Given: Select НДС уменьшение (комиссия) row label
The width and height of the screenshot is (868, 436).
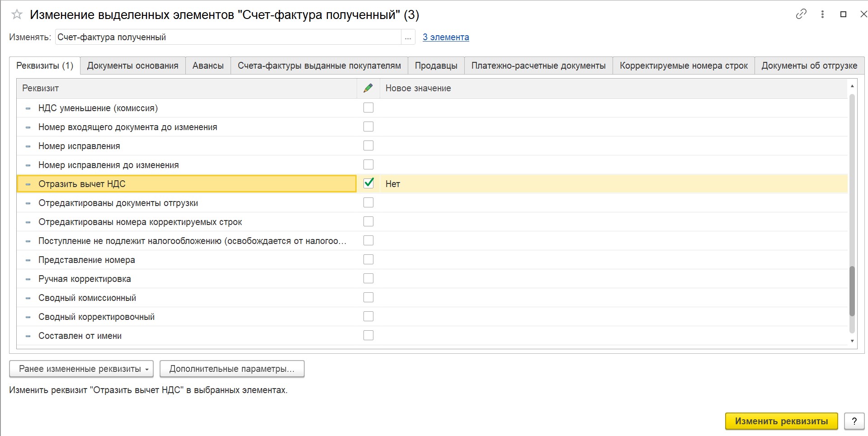Looking at the screenshot, I should point(98,108).
